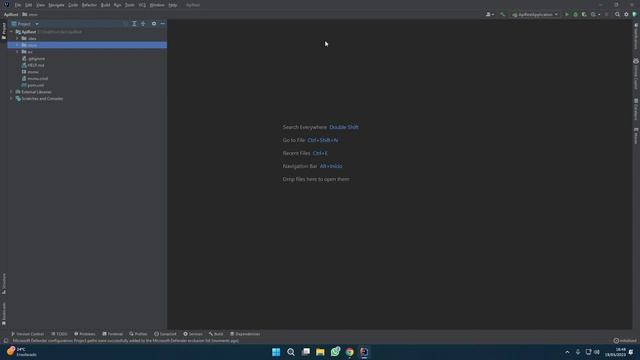Open the File menu
The image size is (640, 360).
18,5
